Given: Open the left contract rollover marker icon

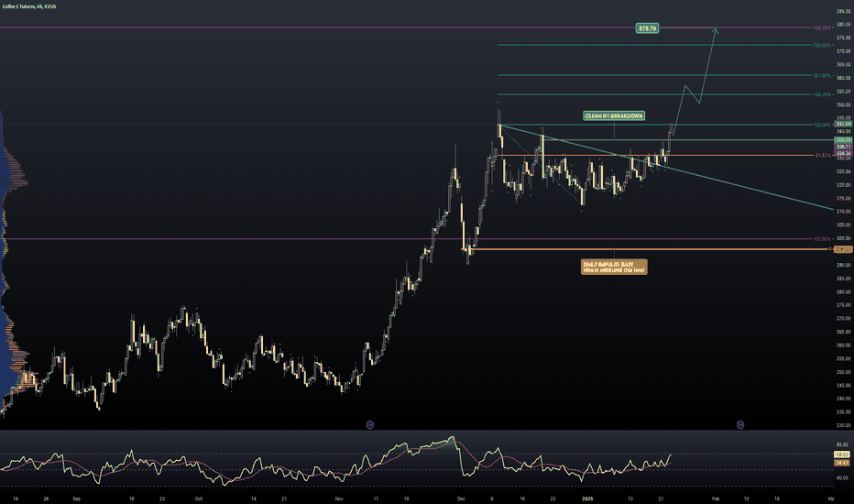Looking at the screenshot, I should (x=370, y=424).
